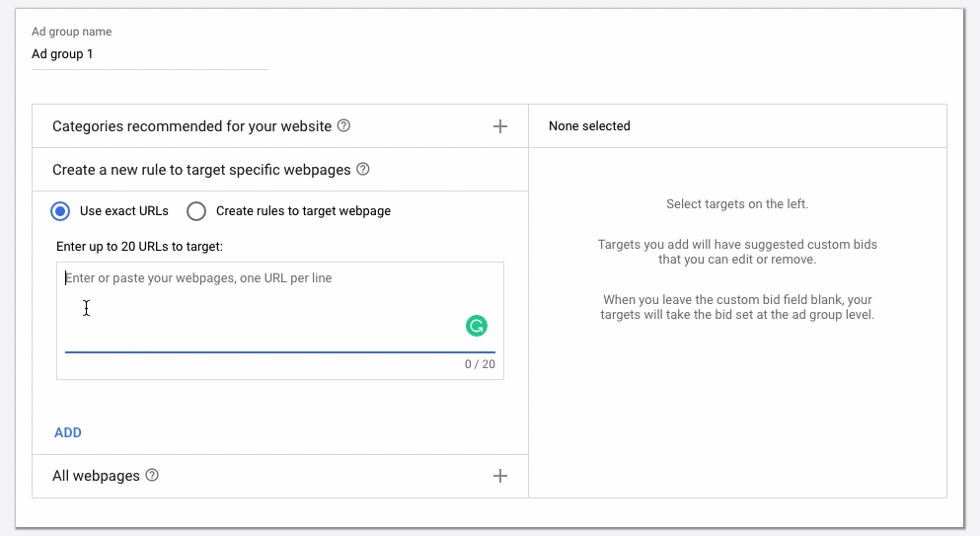Click the 0 / 20 URL counter
This screenshot has height=536, width=980.
click(x=480, y=364)
